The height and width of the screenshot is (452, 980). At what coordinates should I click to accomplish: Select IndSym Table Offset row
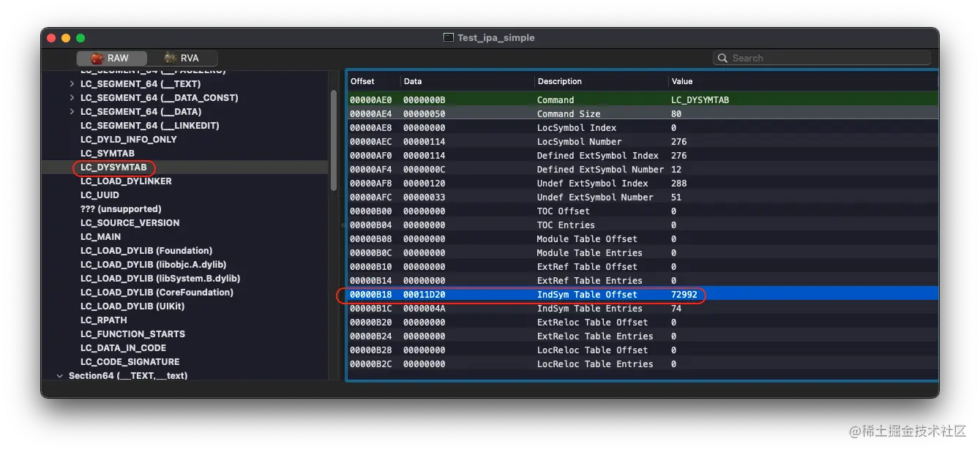(x=643, y=294)
